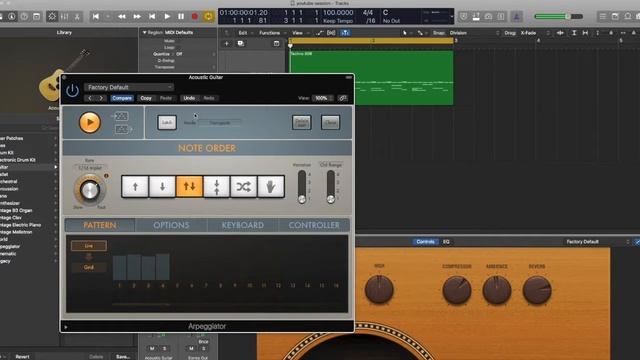Select Up/Down note order button
The width and height of the screenshot is (640, 360).
pos(189,187)
